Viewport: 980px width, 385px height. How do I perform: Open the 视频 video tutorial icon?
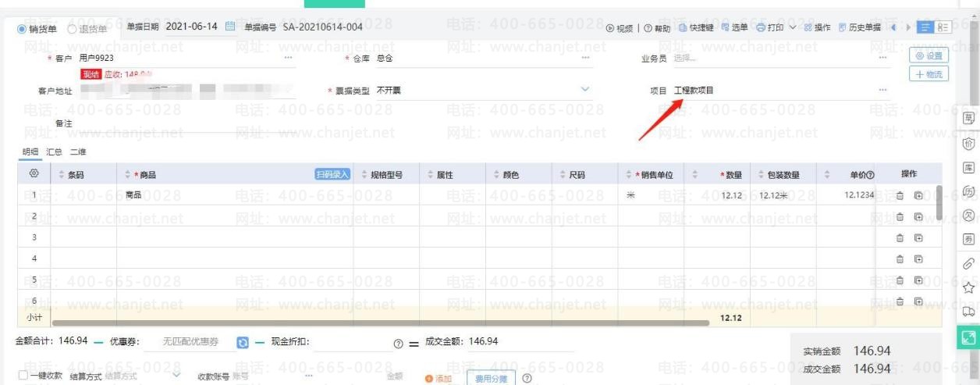coord(611,27)
